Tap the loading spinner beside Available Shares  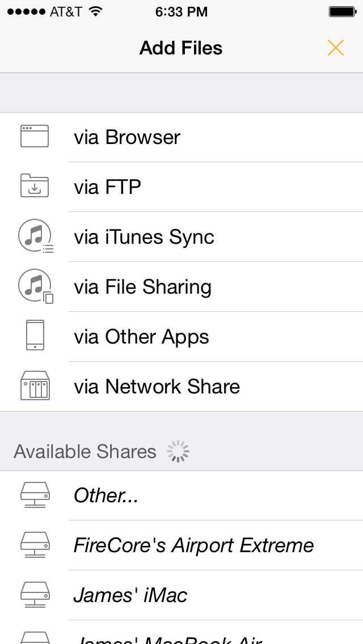(x=178, y=451)
